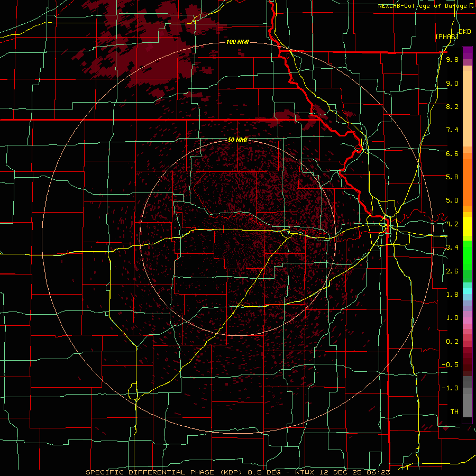Click the 1.8 color bar value

pos(452,295)
